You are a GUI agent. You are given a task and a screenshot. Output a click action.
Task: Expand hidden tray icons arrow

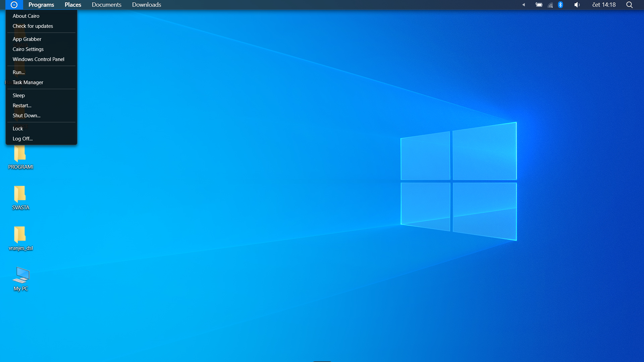click(x=523, y=5)
